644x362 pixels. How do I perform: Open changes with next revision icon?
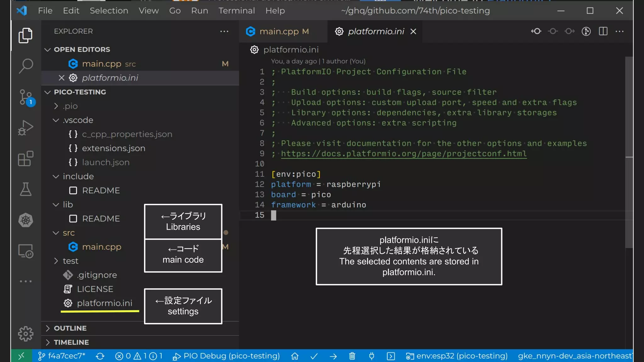tap(569, 31)
